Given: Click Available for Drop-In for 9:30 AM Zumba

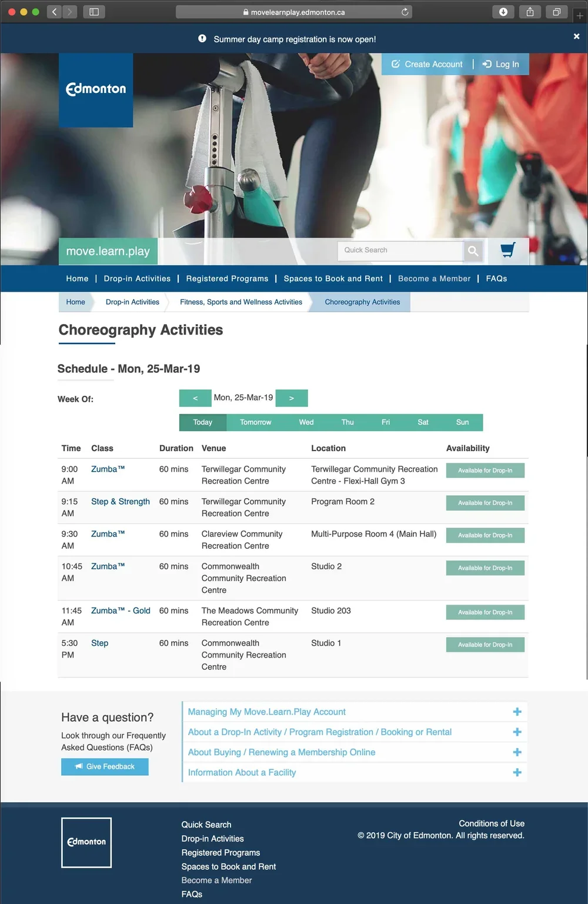Looking at the screenshot, I should pyautogui.click(x=485, y=535).
